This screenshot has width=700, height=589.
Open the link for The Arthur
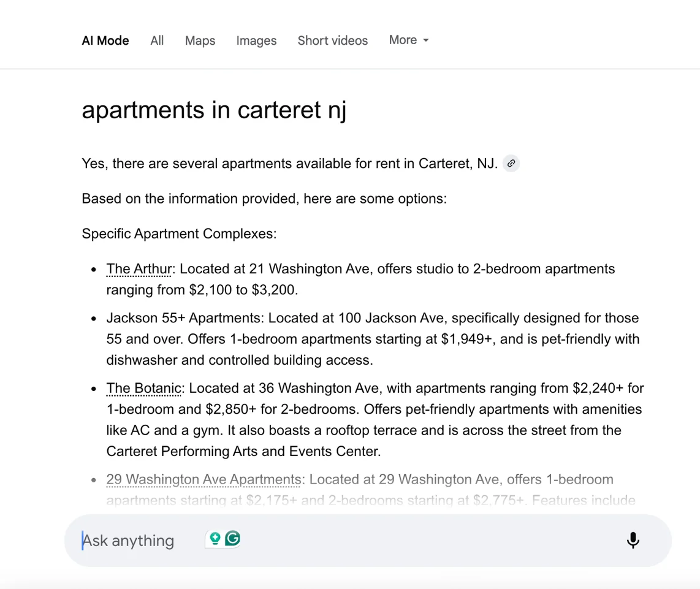coord(139,268)
